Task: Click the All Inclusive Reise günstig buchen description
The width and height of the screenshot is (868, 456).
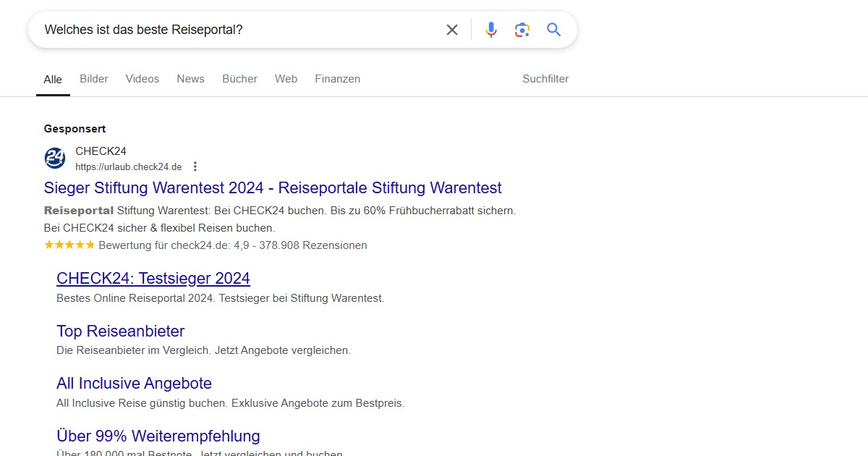Action: click(231, 403)
